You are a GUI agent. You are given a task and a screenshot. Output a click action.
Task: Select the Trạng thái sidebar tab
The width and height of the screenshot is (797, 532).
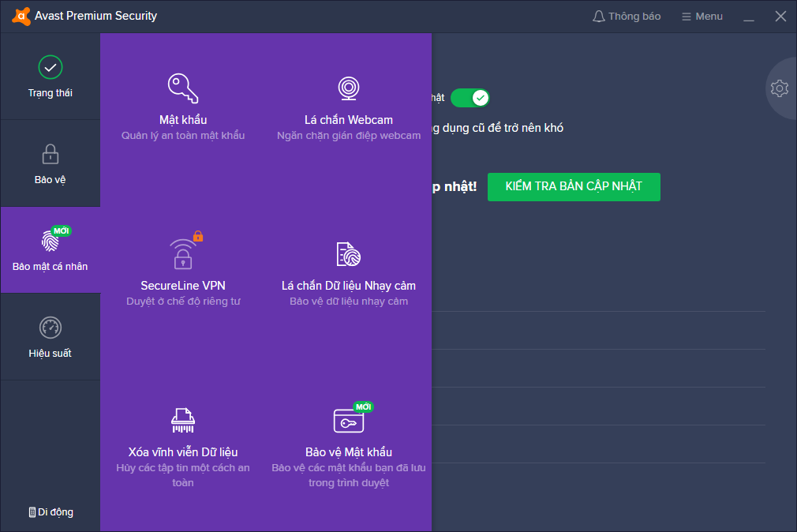tap(51, 77)
